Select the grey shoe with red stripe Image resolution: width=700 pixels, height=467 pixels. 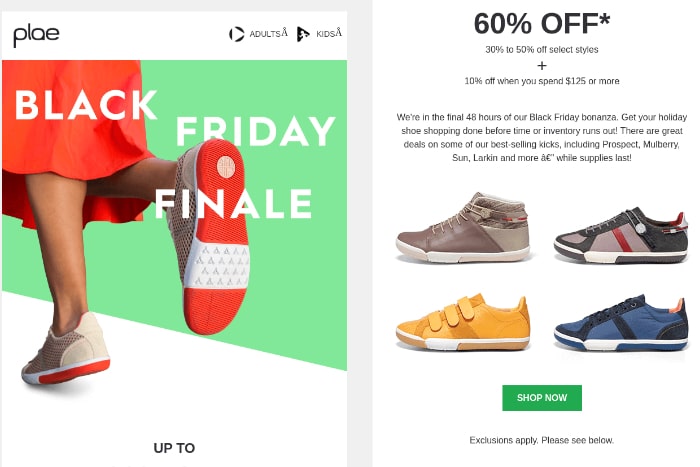point(621,235)
